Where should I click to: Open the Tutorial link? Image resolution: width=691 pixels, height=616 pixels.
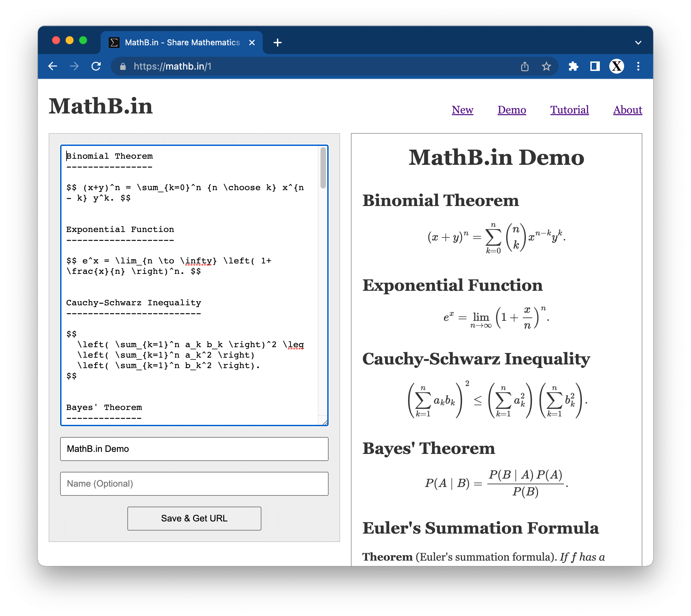coord(569,110)
